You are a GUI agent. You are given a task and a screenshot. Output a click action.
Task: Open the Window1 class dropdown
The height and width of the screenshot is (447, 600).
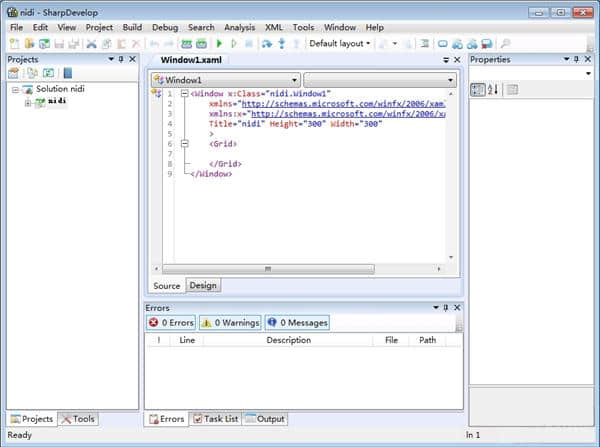pyautogui.click(x=225, y=79)
